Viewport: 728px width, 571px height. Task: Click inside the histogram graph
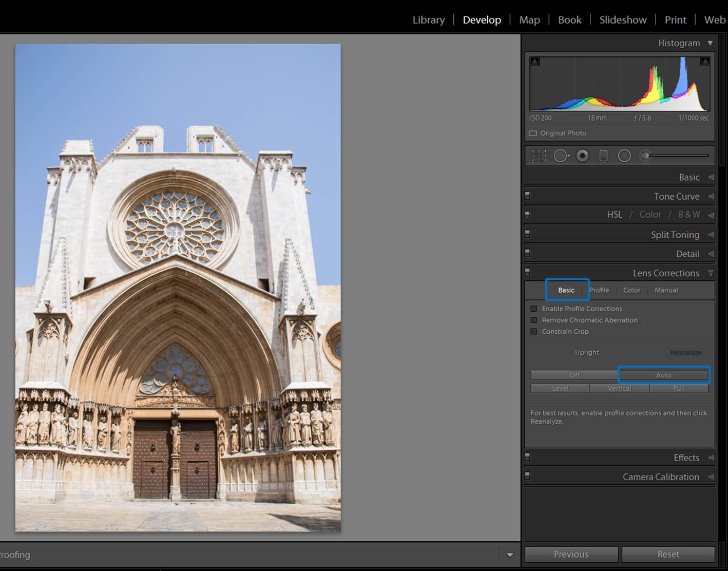(x=620, y=84)
